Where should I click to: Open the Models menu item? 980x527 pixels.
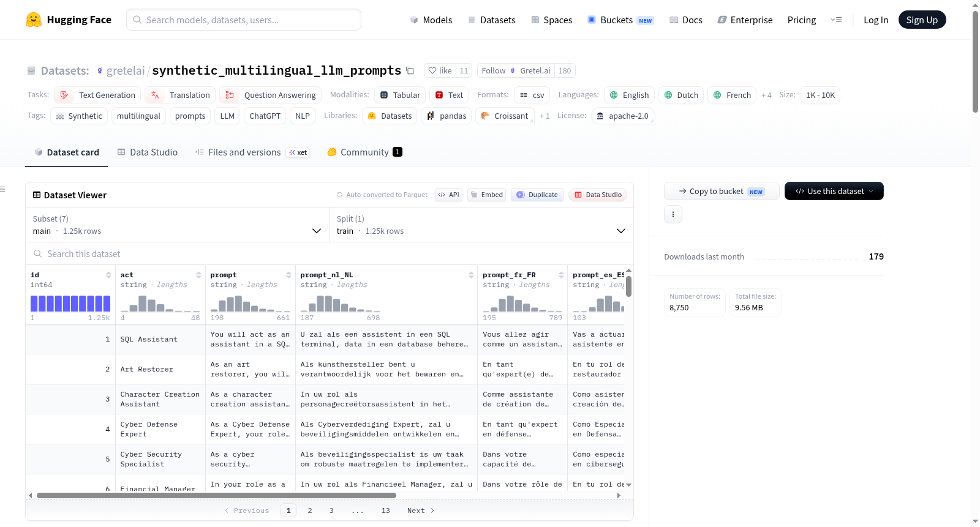[x=431, y=20]
